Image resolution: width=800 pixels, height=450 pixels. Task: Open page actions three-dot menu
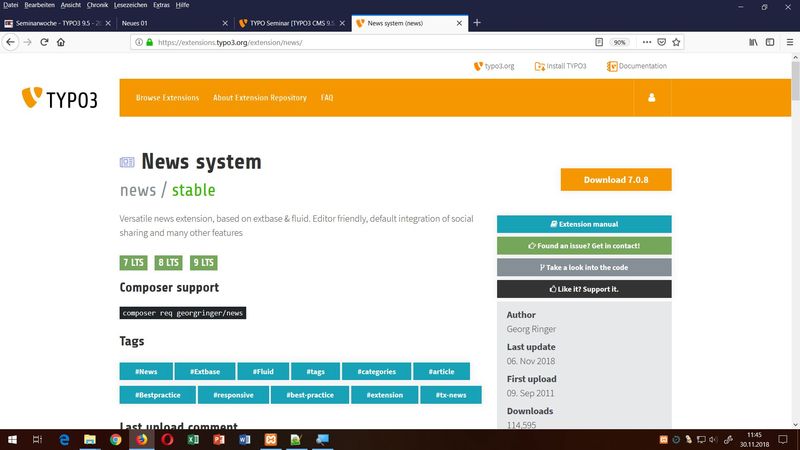646,42
